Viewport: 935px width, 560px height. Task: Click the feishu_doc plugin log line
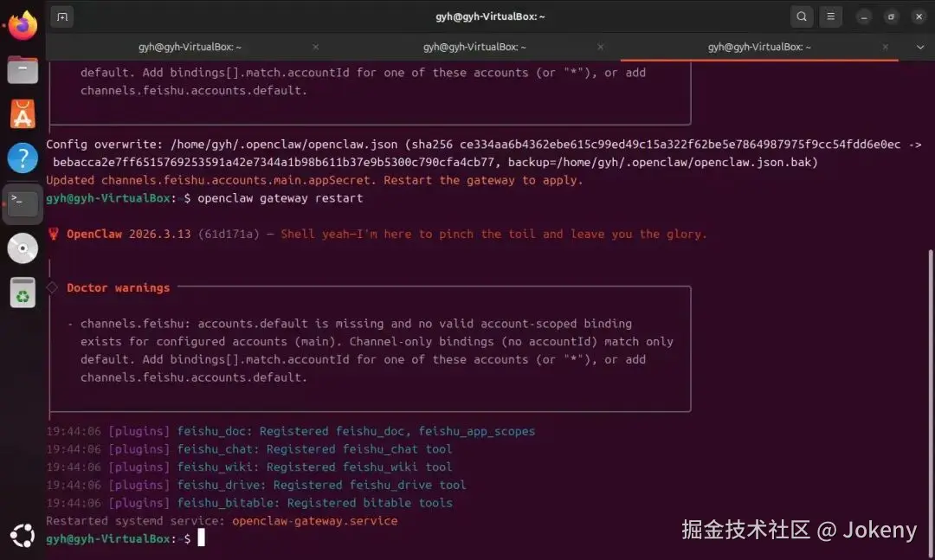pyautogui.click(x=290, y=430)
